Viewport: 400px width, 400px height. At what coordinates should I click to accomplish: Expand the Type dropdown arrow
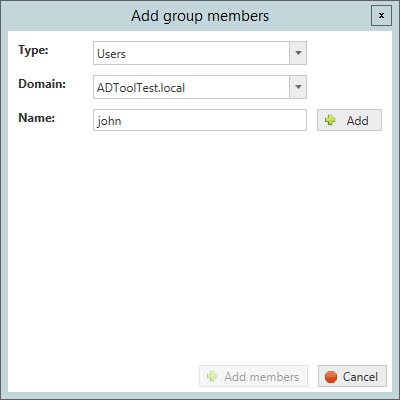[x=298, y=53]
